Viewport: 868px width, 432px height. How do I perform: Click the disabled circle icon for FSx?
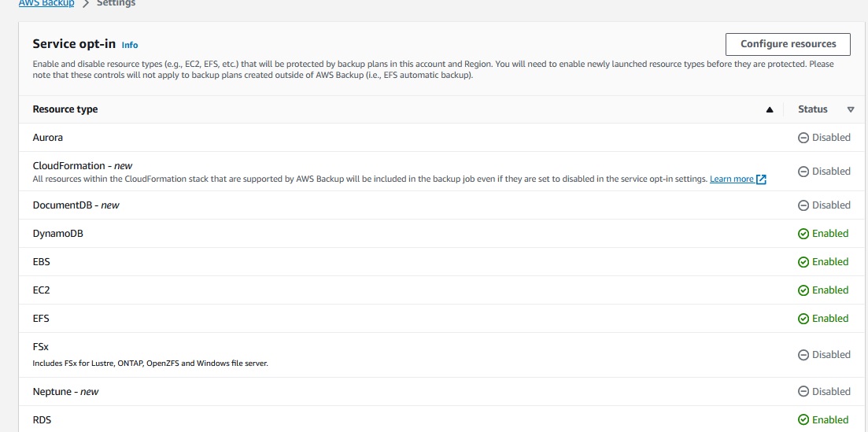point(803,355)
